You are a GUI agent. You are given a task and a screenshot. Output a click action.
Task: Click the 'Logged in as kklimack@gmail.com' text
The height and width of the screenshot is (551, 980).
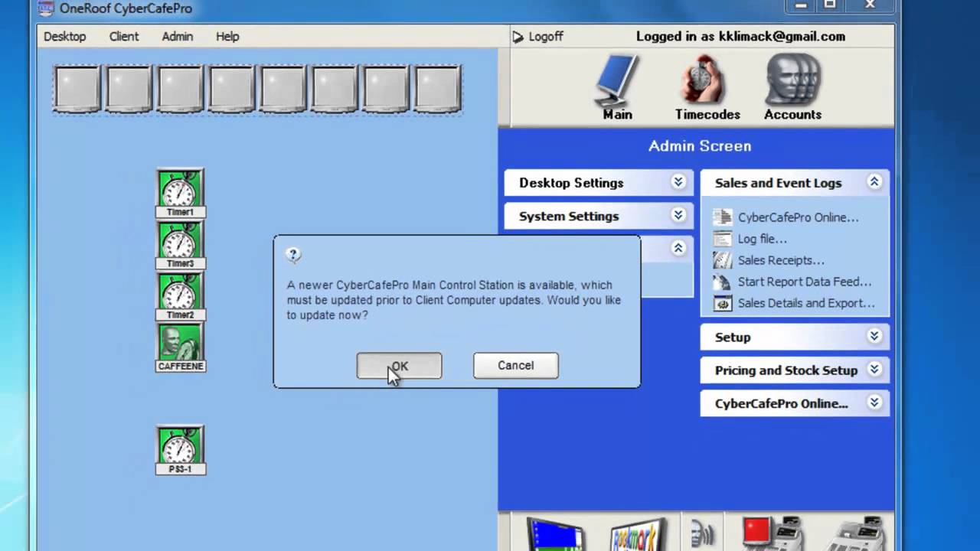(x=740, y=36)
